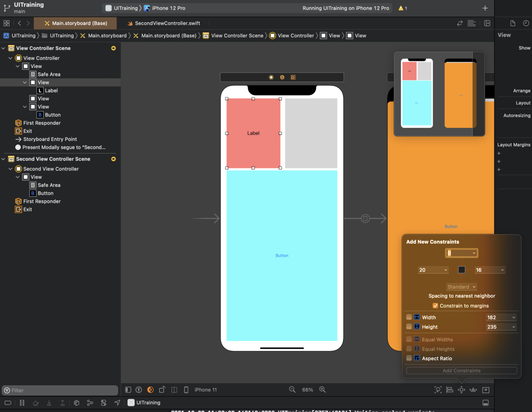
Task: Click the Main.storyboard (Base) breadcrumb item
Action: click(164, 35)
